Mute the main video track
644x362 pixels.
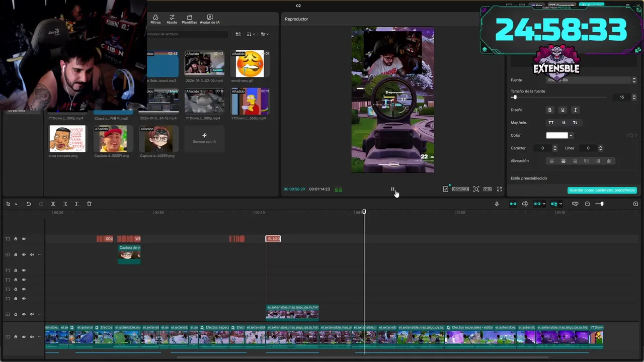[32, 337]
